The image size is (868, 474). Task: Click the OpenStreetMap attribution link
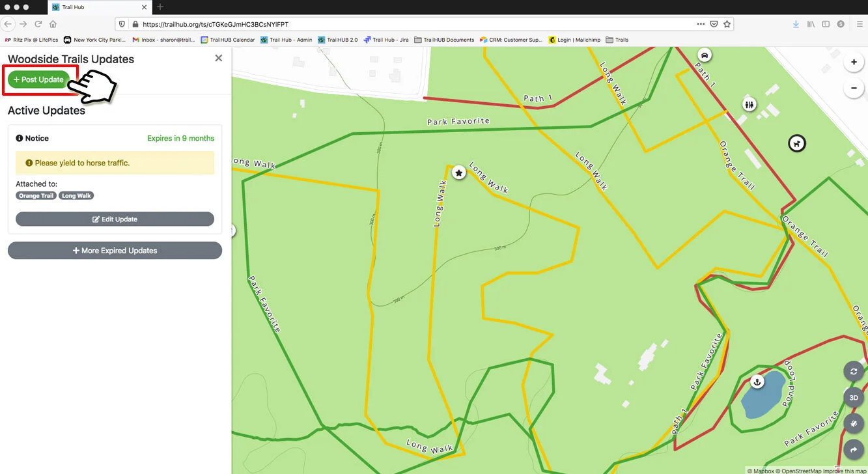pyautogui.click(x=798, y=471)
